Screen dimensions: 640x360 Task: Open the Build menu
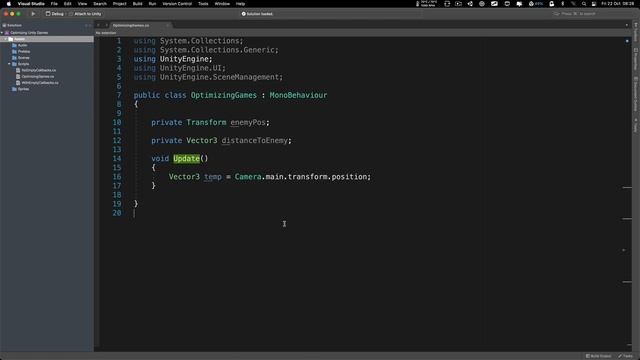[138, 4]
